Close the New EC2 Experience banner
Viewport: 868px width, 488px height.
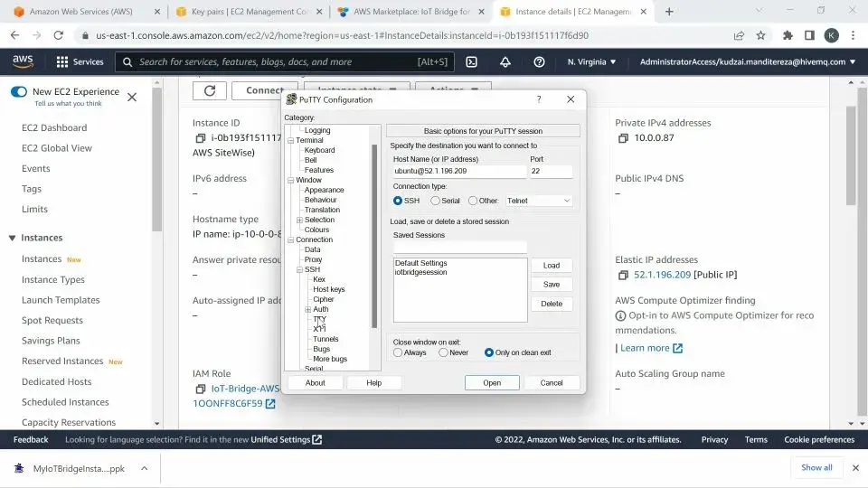point(132,98)
